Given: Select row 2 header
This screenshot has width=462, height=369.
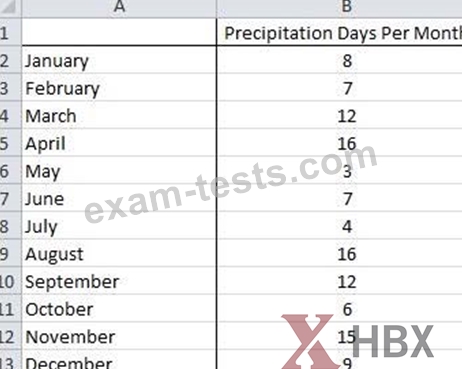Looking at the screenshot, I should click(x=10, y=60).
